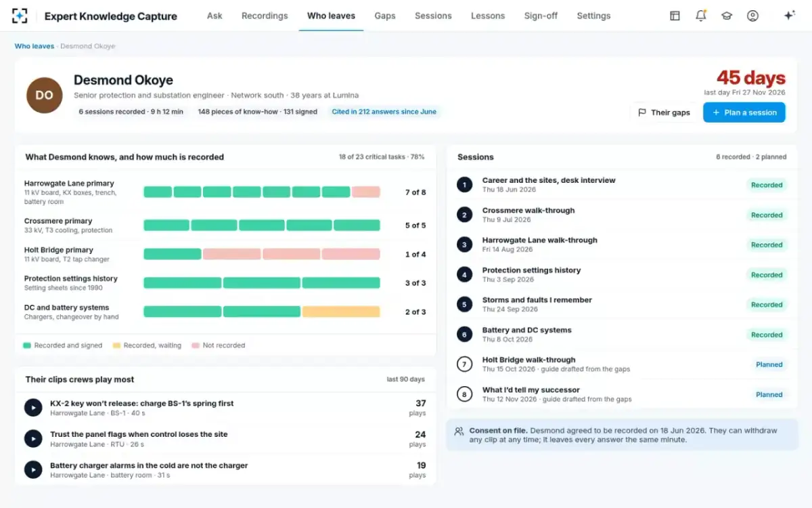Select session number 4 circle

point(464,274)
